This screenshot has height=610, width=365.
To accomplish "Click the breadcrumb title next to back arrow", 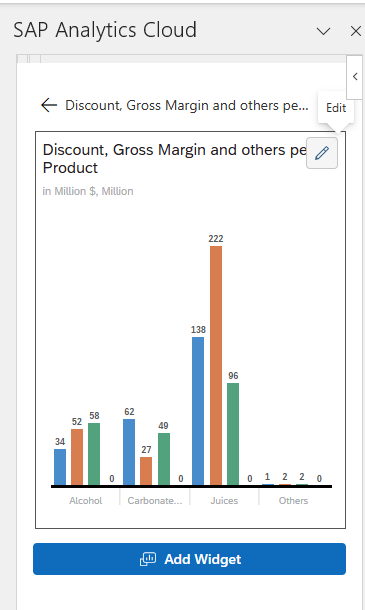I will [187, 105].
